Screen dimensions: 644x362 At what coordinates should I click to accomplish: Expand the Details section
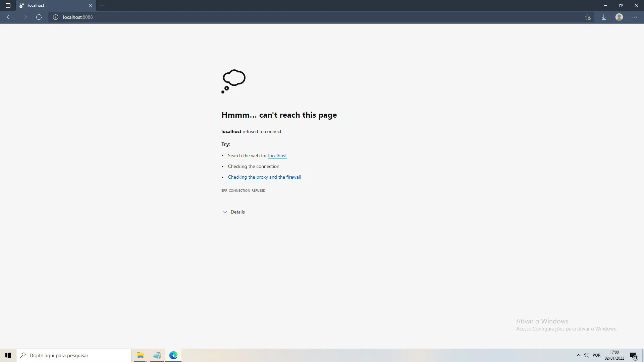pyautogui.click(x=234, y=212)
